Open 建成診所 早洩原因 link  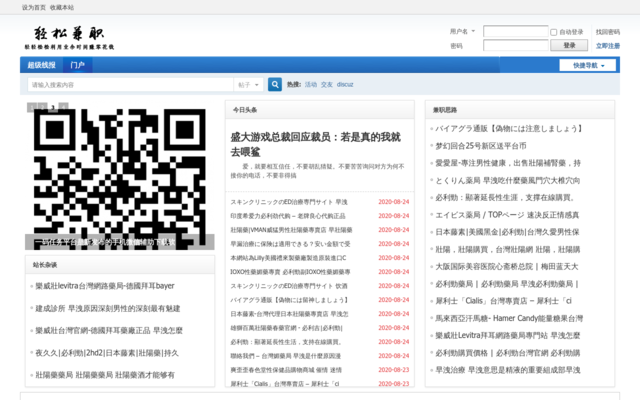[108, 309]
